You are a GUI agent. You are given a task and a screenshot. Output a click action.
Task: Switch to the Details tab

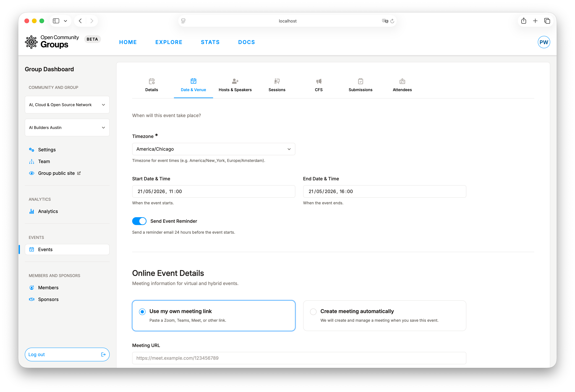pyautogui.click(x=152, y=85)
